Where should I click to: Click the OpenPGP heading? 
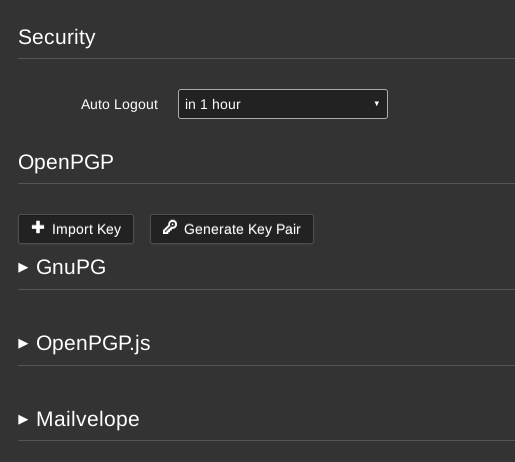coord(66,162)
